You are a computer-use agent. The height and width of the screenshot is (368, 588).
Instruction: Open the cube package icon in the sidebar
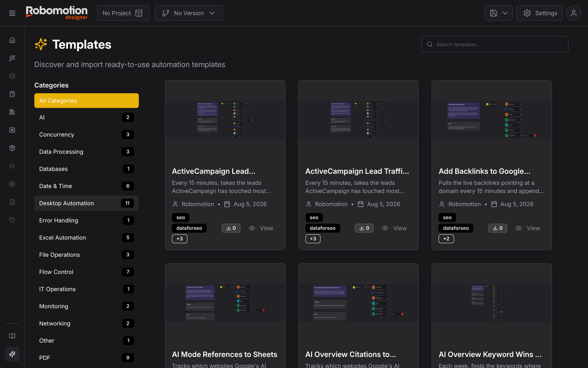click(12, 148)
